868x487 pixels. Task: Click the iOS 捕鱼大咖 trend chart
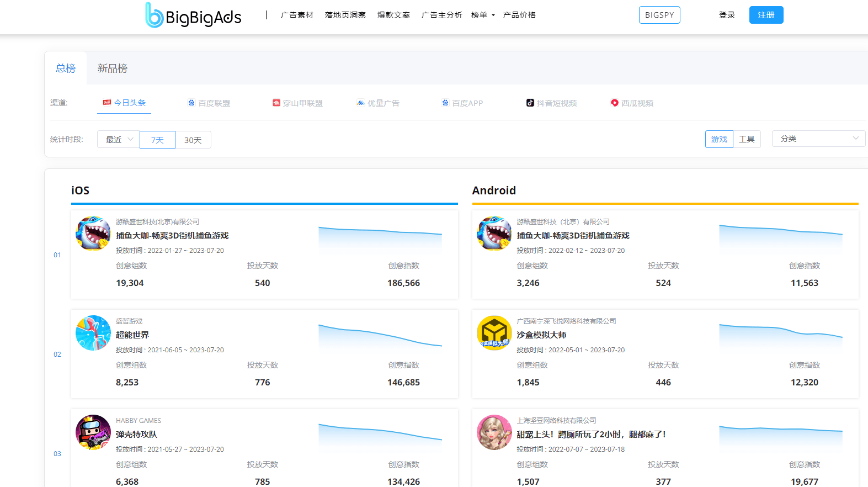(380, 239)
